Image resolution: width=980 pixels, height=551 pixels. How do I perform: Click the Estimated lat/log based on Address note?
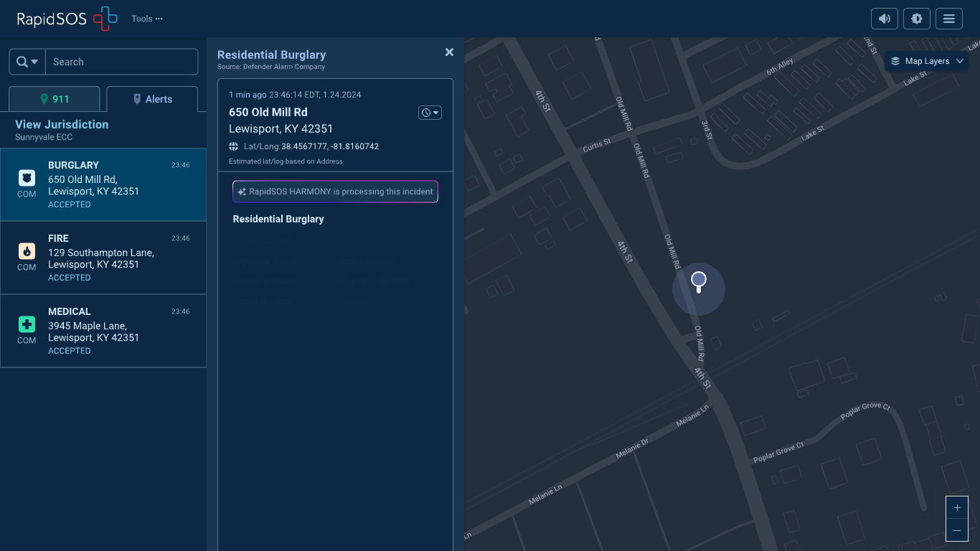[x=286, y=161]
